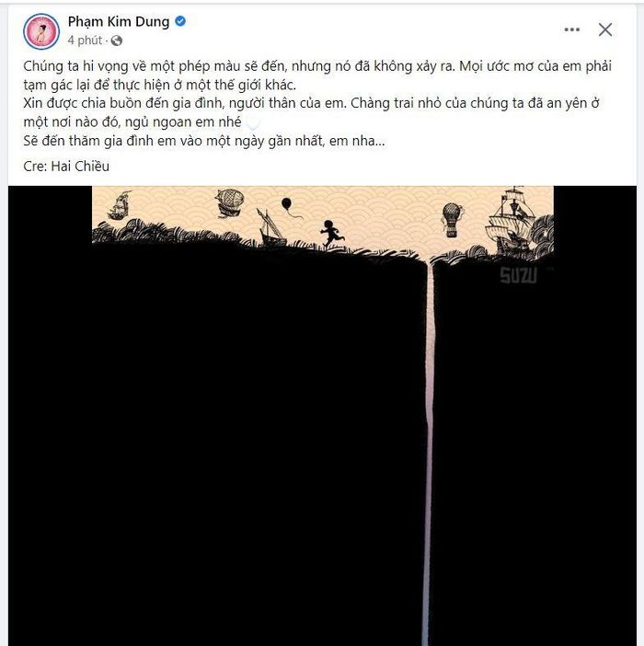This screenshot has height=646, width=644.
Task: Click the SUZU watermark on the image
Action: pos(518,275)
